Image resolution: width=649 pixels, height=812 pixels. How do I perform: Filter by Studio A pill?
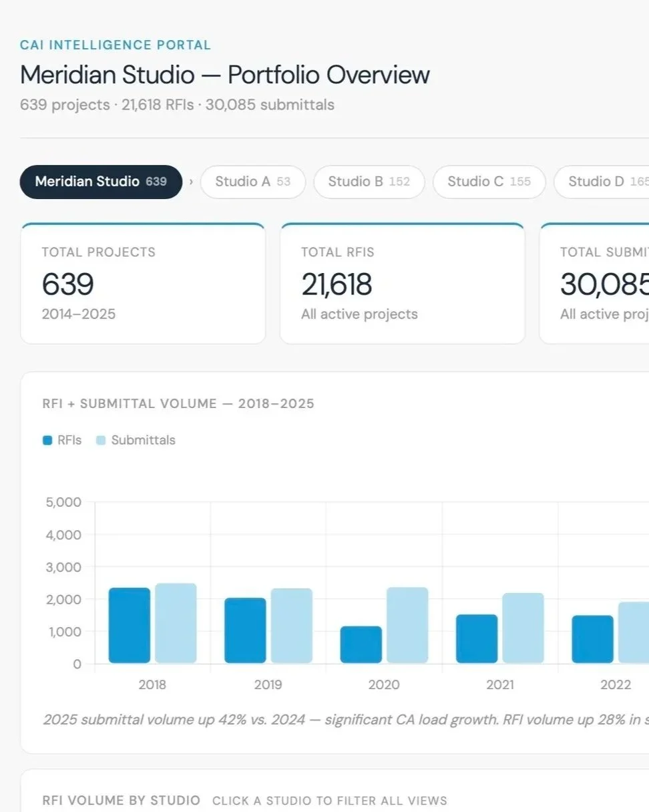(x=253, y=182)
